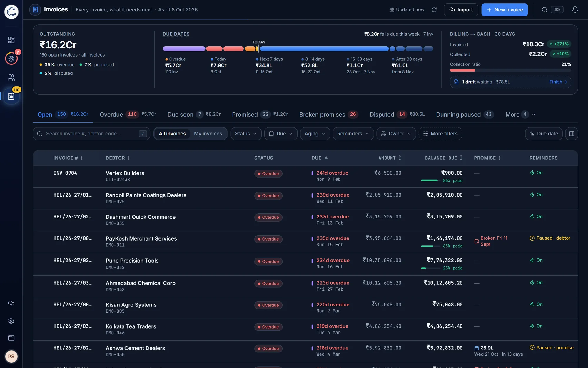Click the Due date sort button
This screenshot has width=588, height=368.
tap(544, 134)
